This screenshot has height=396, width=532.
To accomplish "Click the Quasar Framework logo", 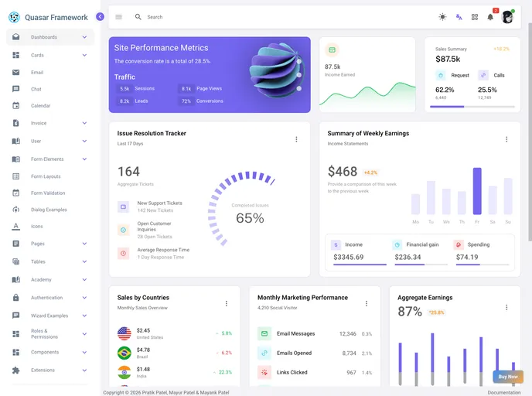I will tap(14, 17).
